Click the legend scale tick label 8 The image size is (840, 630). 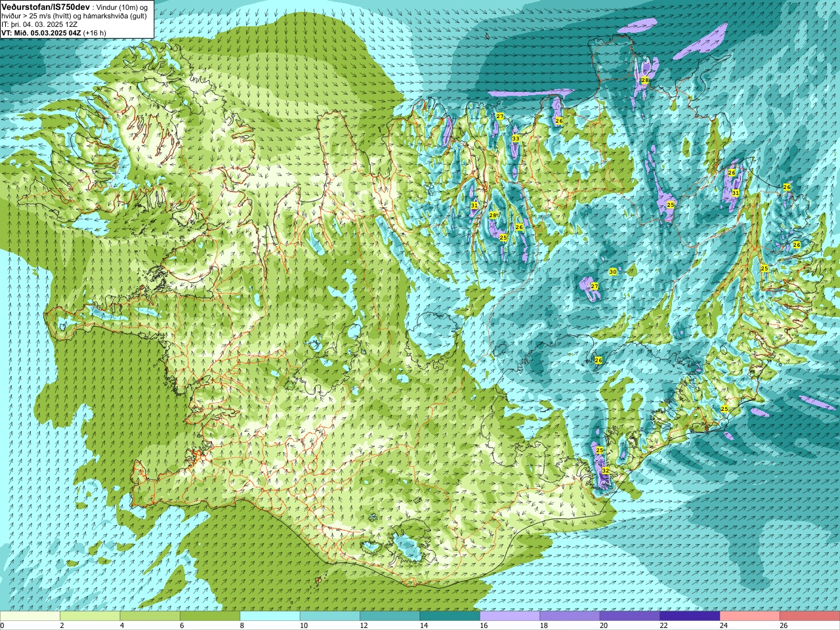(242, 625)
